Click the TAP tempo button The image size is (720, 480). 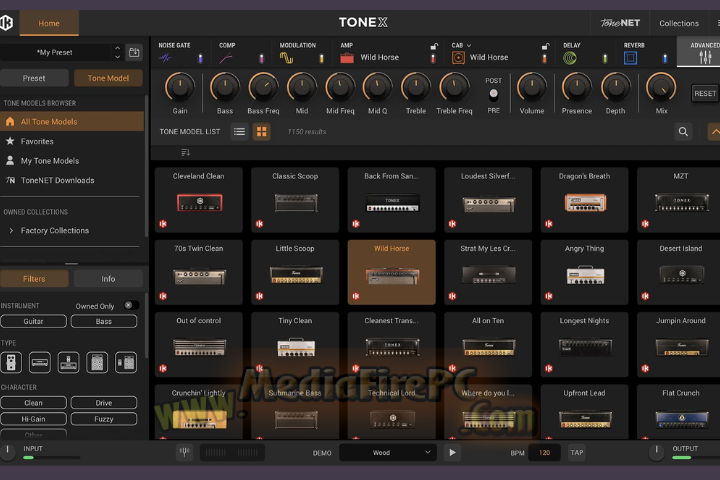click(x=577, y=452)
